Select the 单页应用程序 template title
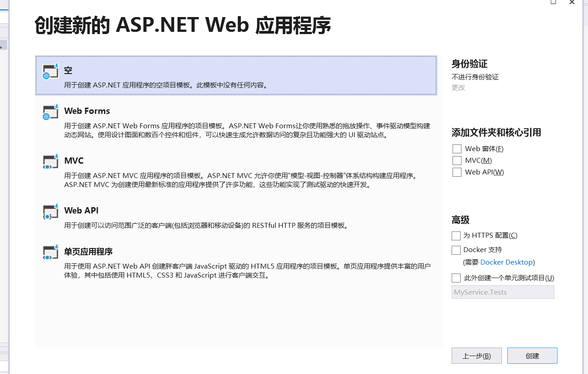The height and width of the screenshot is (374, 588). pos(88,252)
